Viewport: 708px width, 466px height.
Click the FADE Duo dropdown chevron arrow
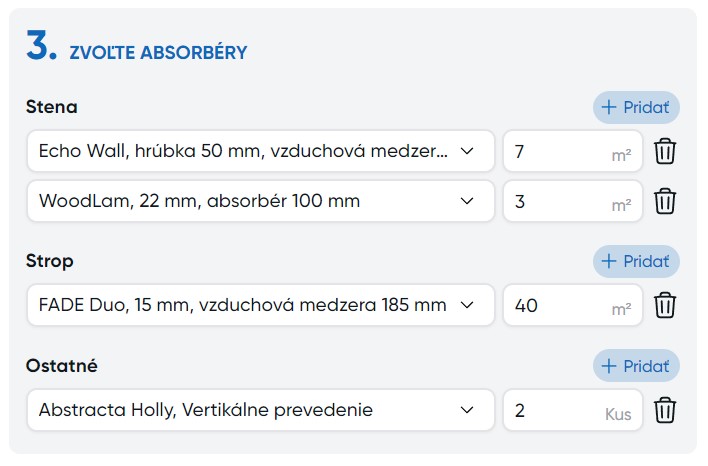[x=466, y=305]
